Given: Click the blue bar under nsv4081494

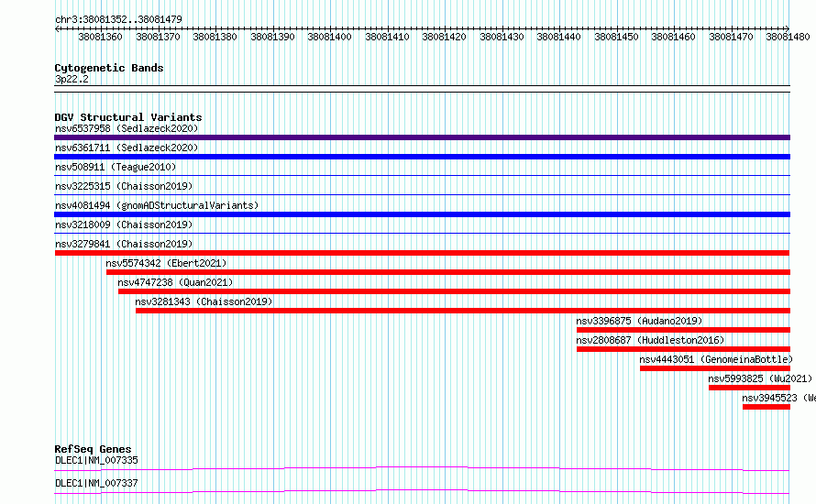Looking at the screenshot, I should tap(422, 214).
